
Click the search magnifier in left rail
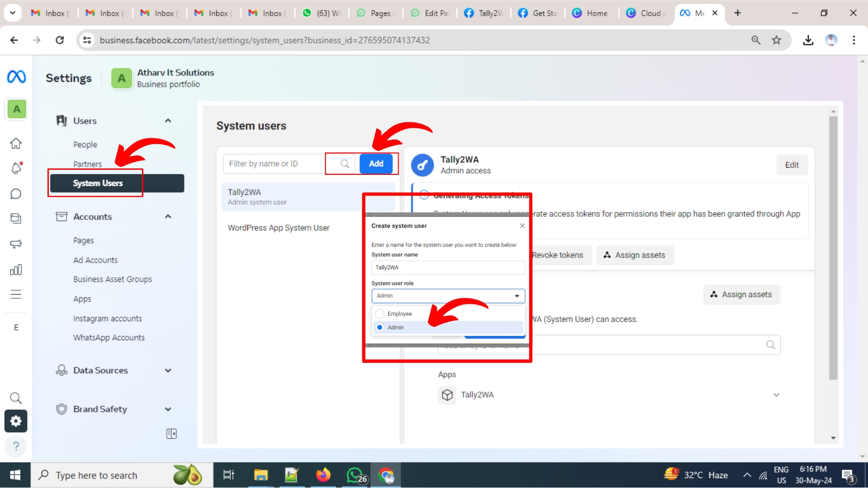click(16, 398)
